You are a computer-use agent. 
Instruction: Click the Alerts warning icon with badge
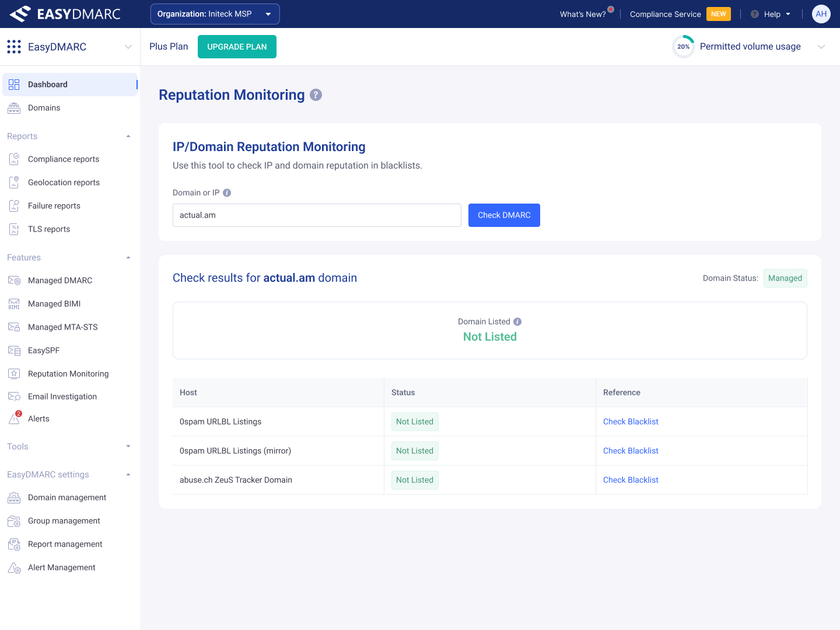15,418
